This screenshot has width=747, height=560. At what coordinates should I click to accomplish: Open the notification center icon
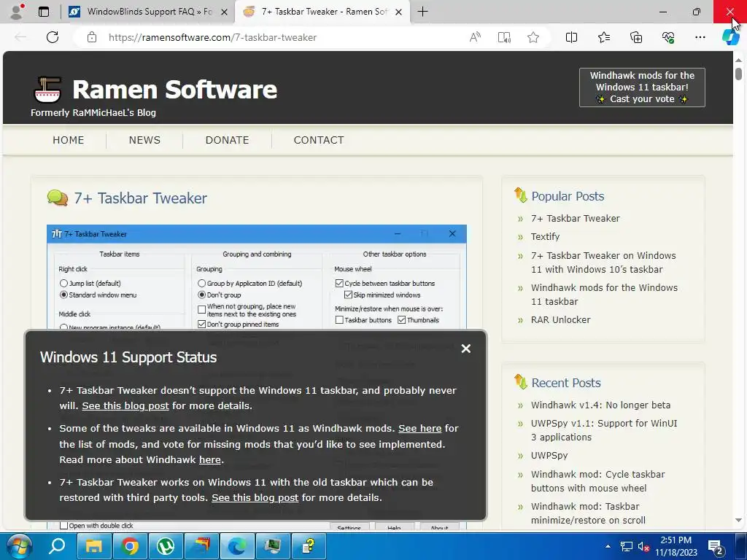(716, 547)
